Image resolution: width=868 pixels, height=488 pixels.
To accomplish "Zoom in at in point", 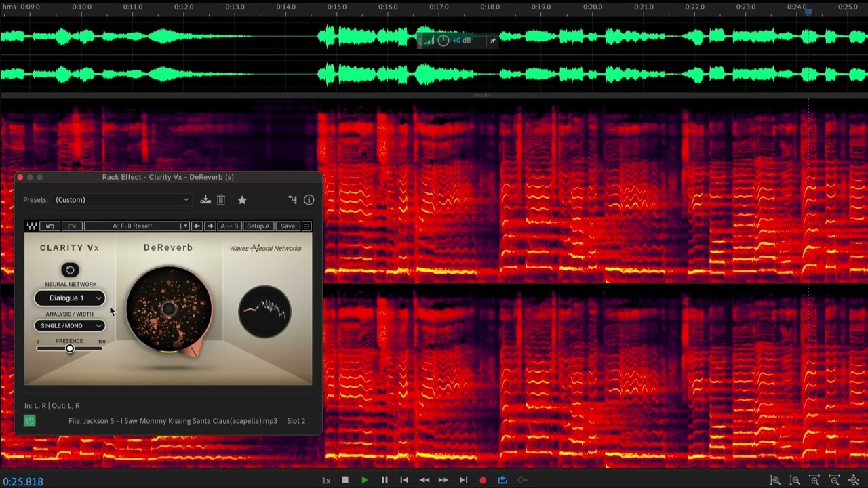I will (x=814, y=480).
